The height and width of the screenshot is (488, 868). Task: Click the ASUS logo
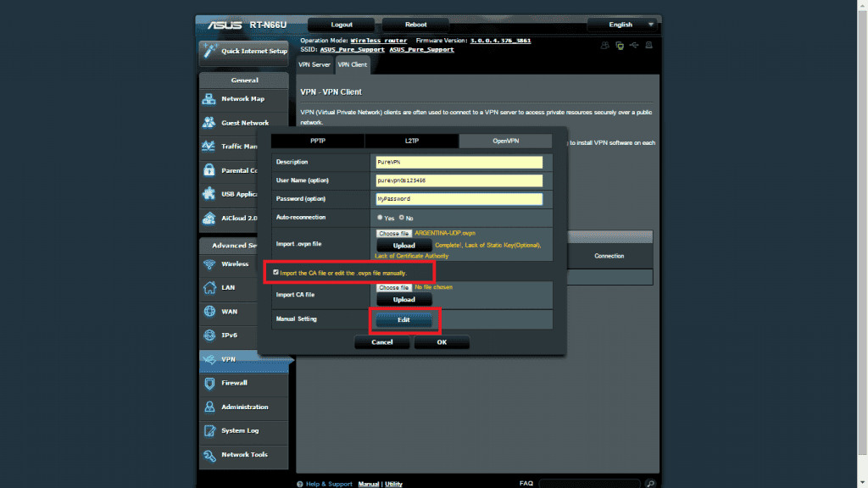tap(224, 25)
